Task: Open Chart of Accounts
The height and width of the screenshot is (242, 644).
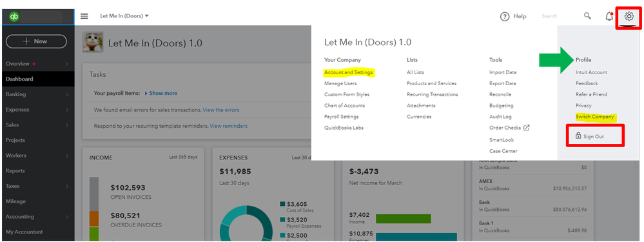Action: (345, 106)
